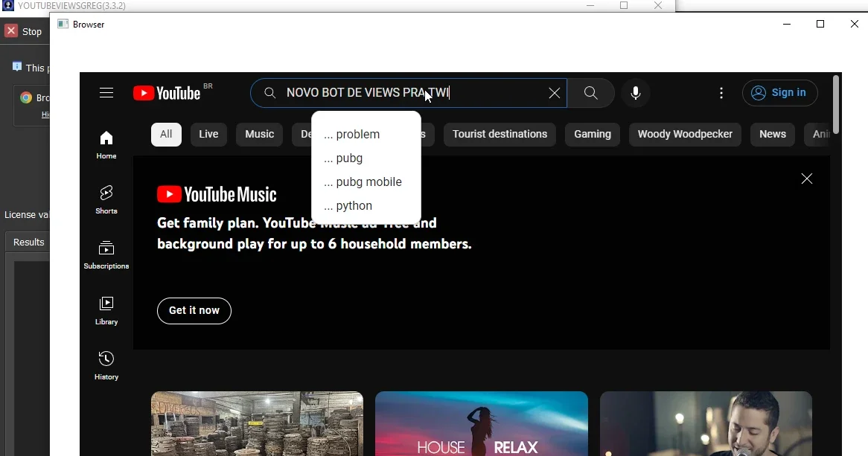Open Home in the sidebar

[106, 146]
